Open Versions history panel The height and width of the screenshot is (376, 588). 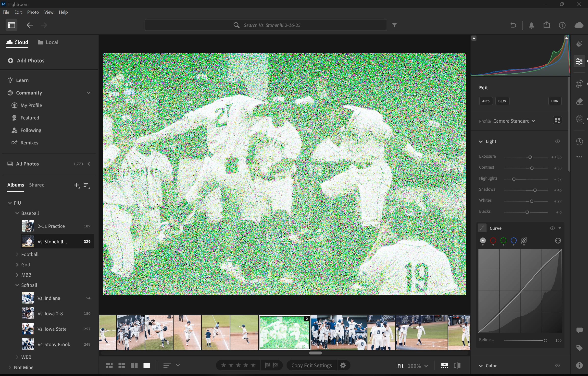point(579,141)
